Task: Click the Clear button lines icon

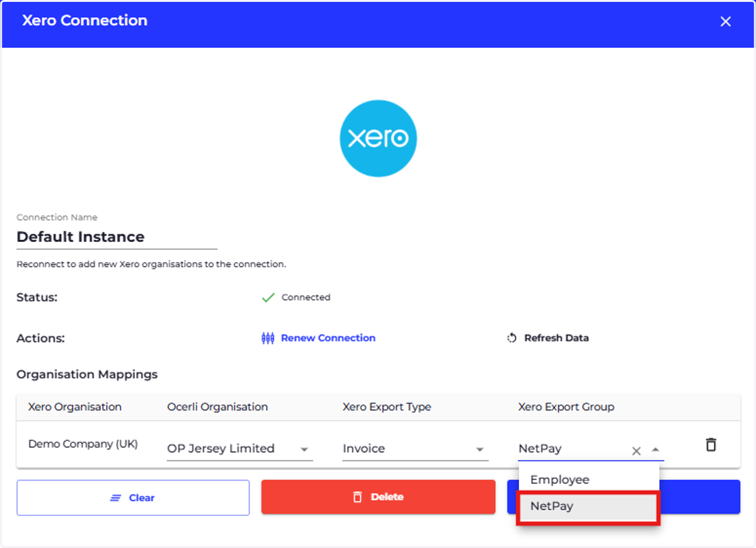Action: [x=116, y=498]
